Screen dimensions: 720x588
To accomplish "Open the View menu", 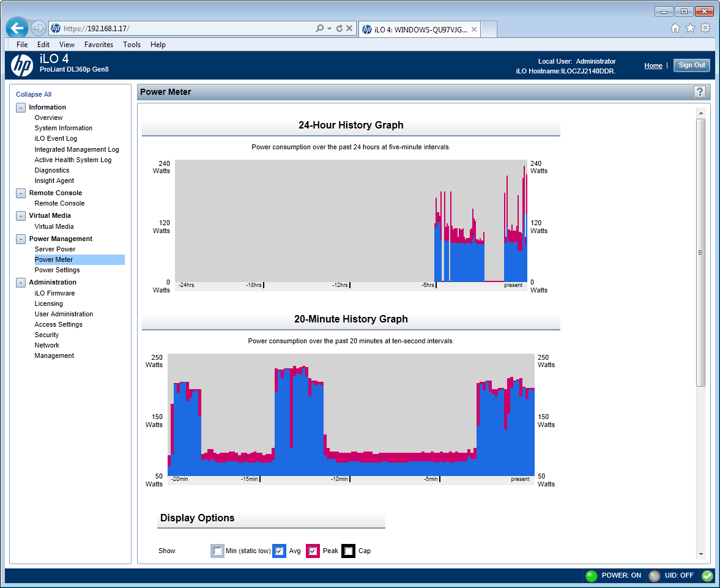I will click(x=67, y=45).
